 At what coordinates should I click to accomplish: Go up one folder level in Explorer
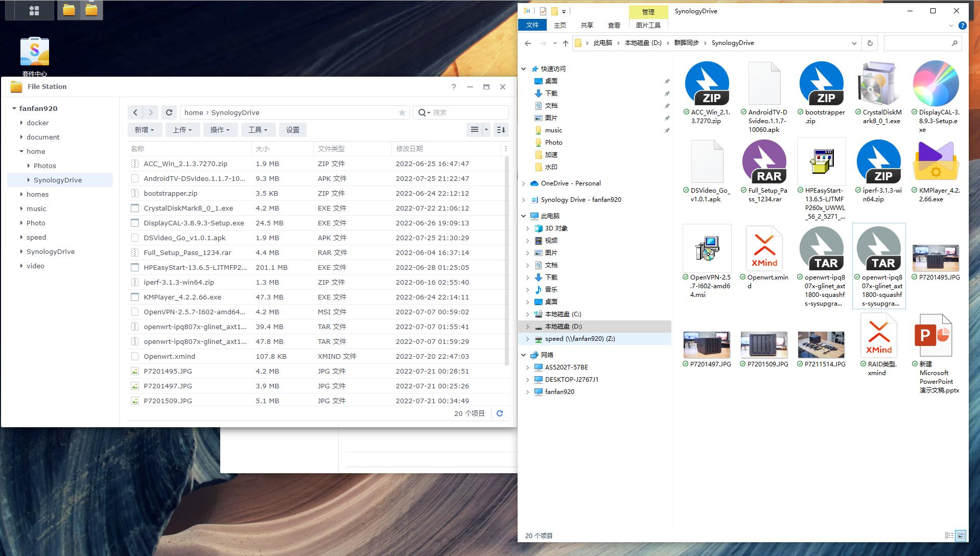(x=565, y=43)
